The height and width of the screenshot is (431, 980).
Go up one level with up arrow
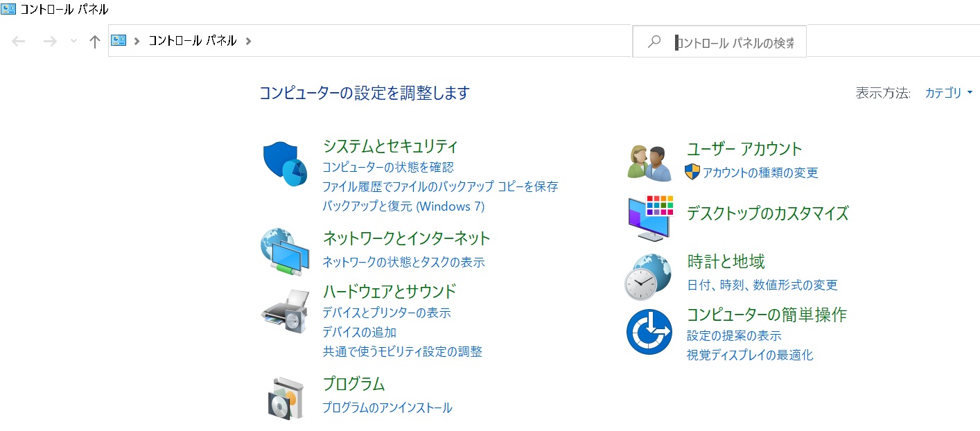click(95, 42)
